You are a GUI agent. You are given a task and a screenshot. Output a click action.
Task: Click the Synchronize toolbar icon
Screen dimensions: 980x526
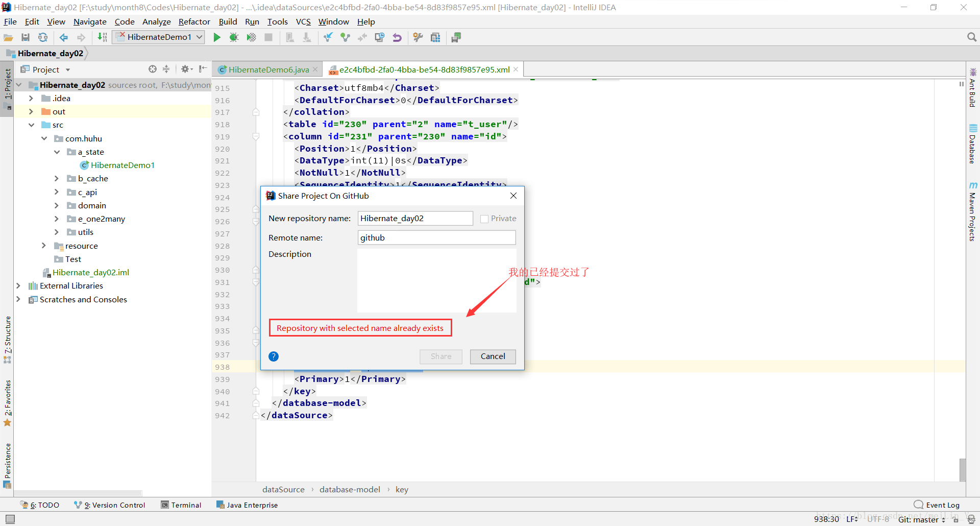point(43,37)
